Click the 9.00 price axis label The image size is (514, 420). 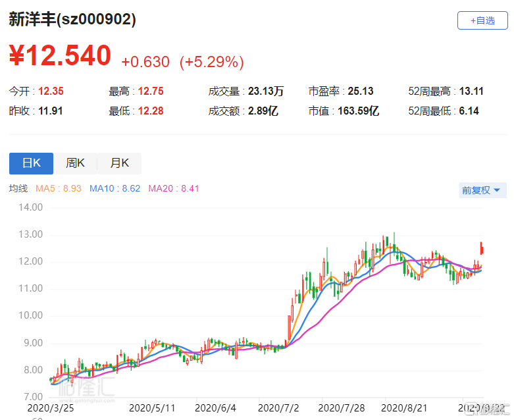[33, 343]
